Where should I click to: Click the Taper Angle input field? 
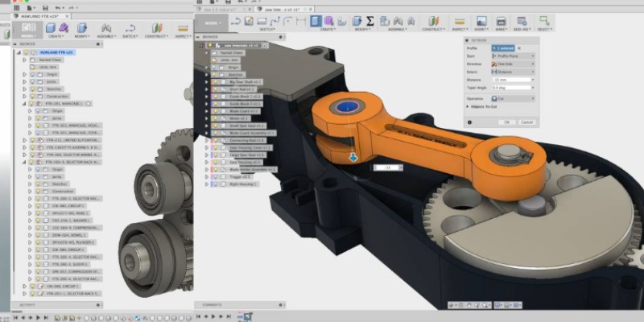click(x=511, y=88)
